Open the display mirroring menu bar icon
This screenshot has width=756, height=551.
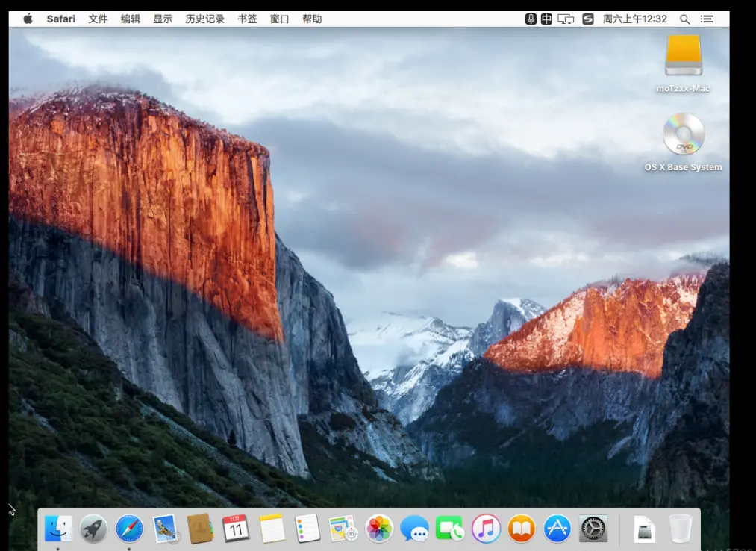click(x=566, y=19)
